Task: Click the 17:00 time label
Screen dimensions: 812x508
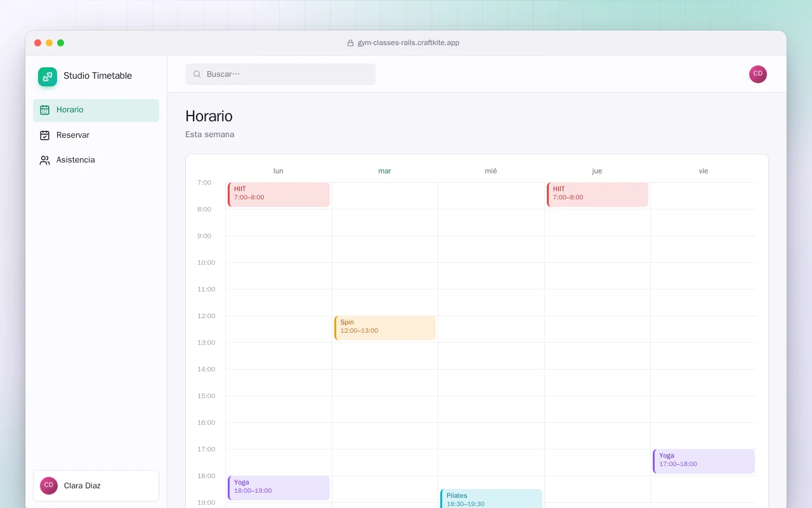Action: click(x=206, y=450)
